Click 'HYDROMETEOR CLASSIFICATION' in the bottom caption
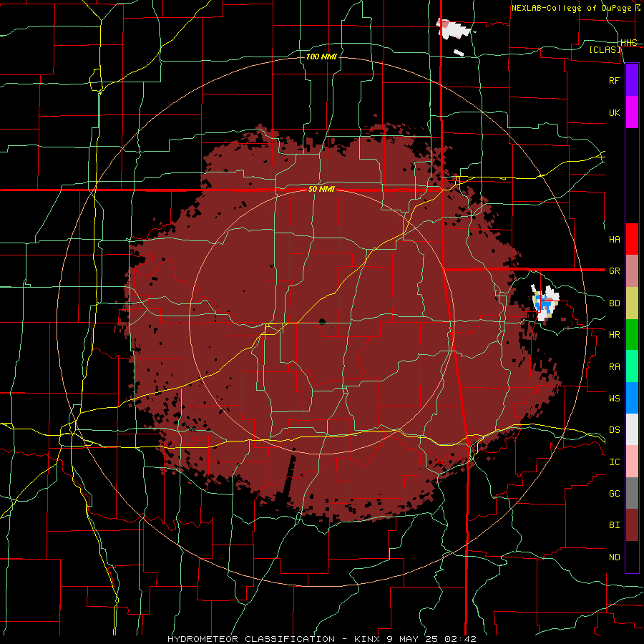Image resolution: width=644 pixels, height=644 pixels. click(251, 639)
